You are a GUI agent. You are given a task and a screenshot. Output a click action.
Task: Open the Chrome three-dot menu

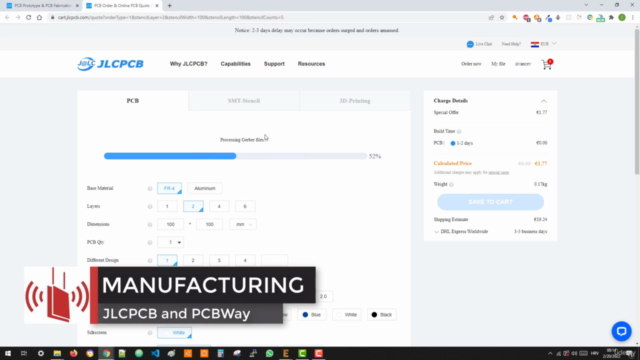click(x=633, y=18)
